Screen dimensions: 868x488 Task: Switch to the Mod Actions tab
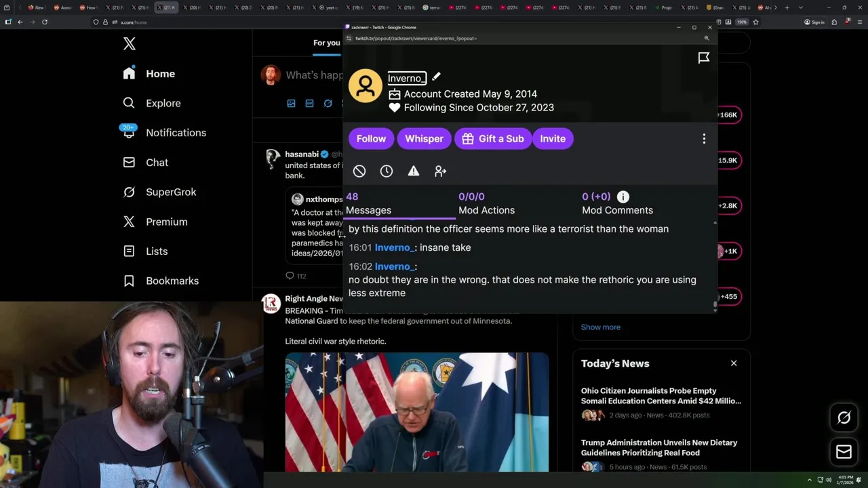(486, 203)
